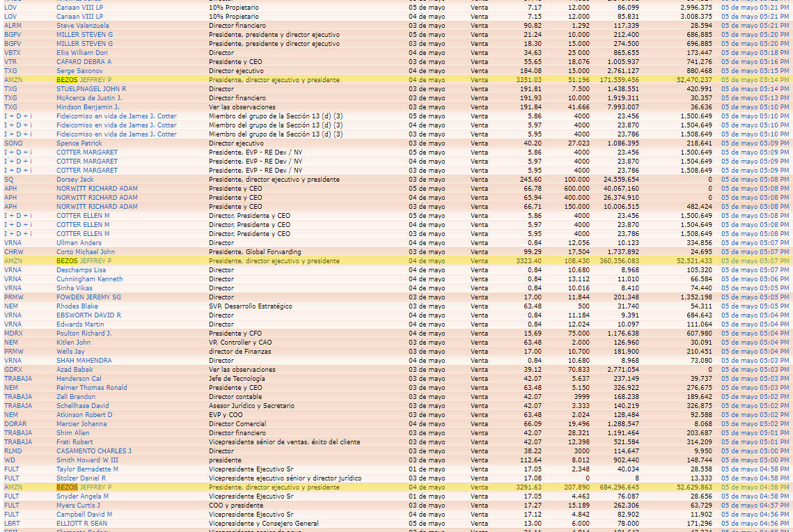
Task: Open the 04 de mayo 04:57 PM filing
Action: point(755,505)
